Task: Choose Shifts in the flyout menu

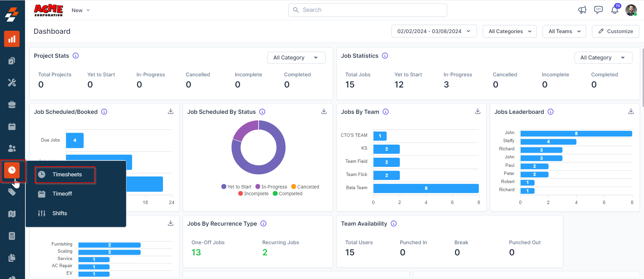Action: [59, 213]
